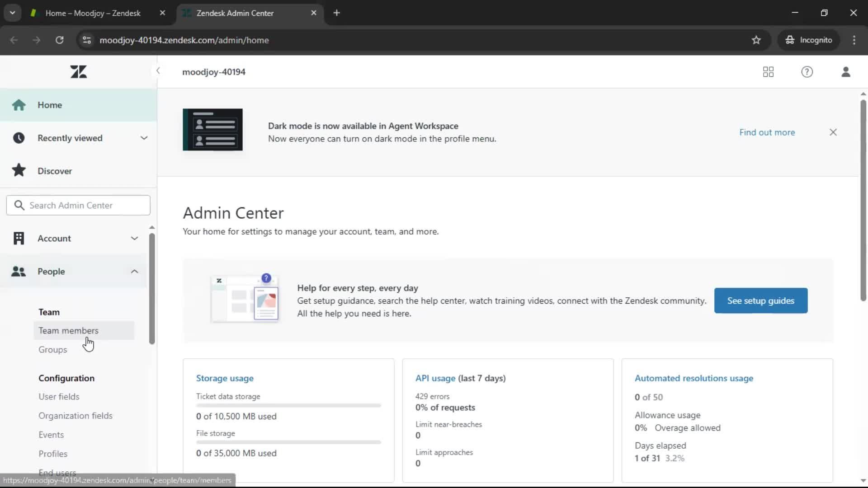Click the Ticket data storage progress bar

click(x=288, y=405)
